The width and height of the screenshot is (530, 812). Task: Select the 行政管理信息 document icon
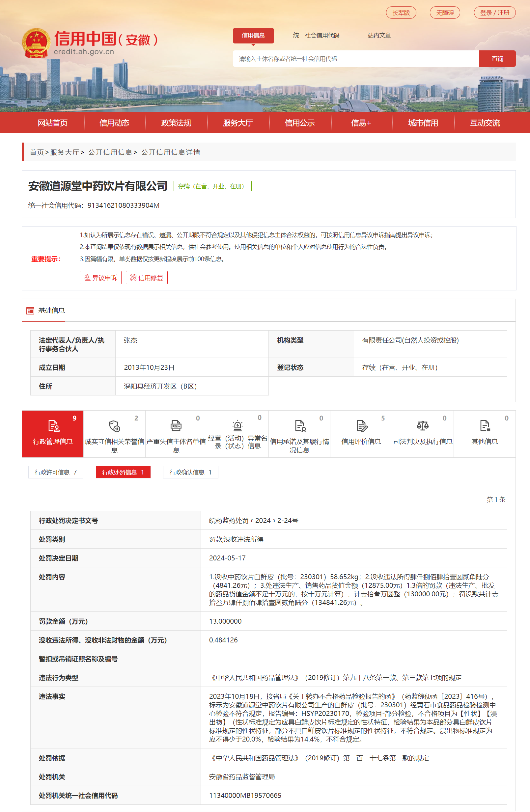pos(53,426)
